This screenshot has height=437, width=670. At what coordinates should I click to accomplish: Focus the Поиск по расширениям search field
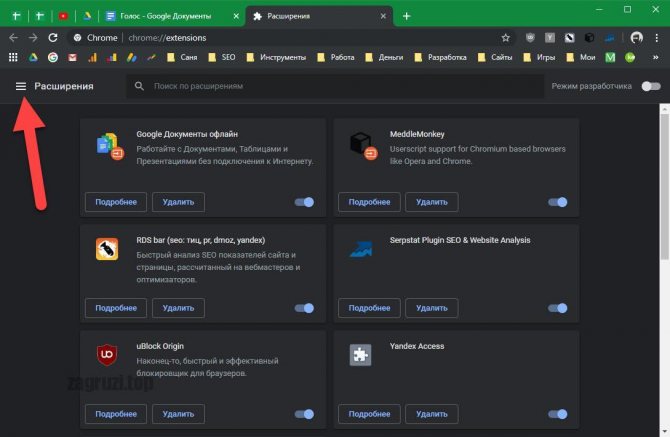coord(335,86)
